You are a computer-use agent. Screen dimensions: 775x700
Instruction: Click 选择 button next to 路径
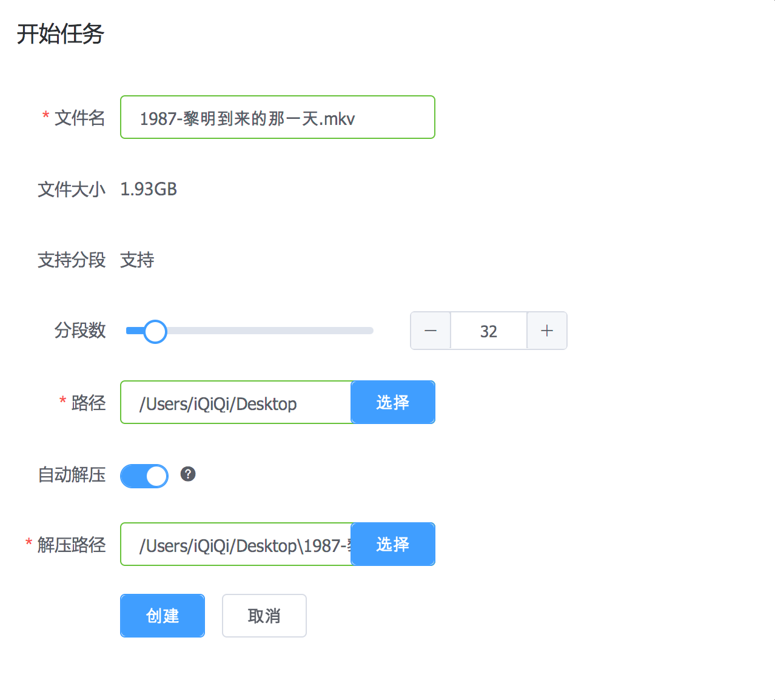[393, 402]
